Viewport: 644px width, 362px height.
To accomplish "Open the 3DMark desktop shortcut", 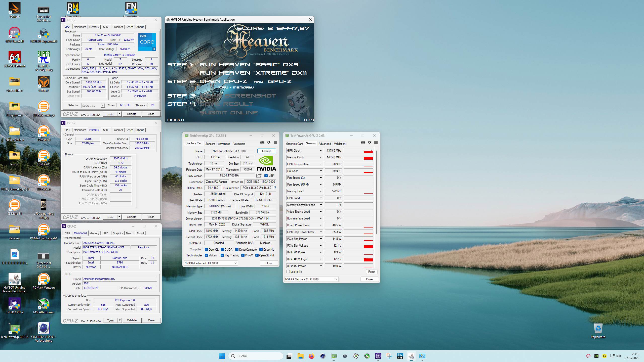I will [14, 10].
